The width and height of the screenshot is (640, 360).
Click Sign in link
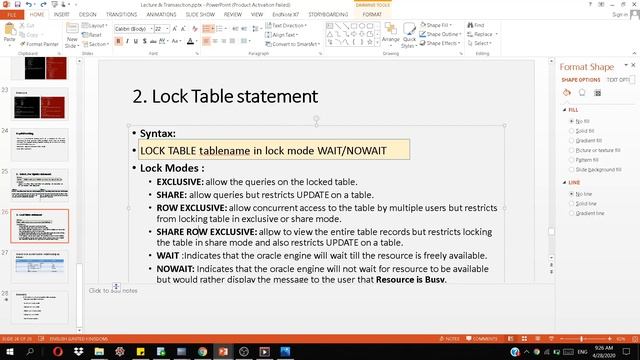pos(620,15)
